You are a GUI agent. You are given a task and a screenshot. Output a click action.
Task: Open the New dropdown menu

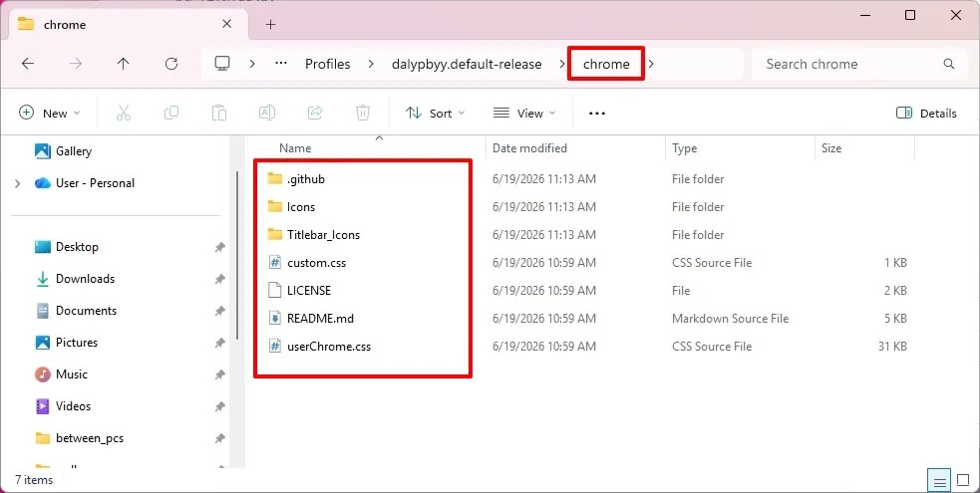50,113
